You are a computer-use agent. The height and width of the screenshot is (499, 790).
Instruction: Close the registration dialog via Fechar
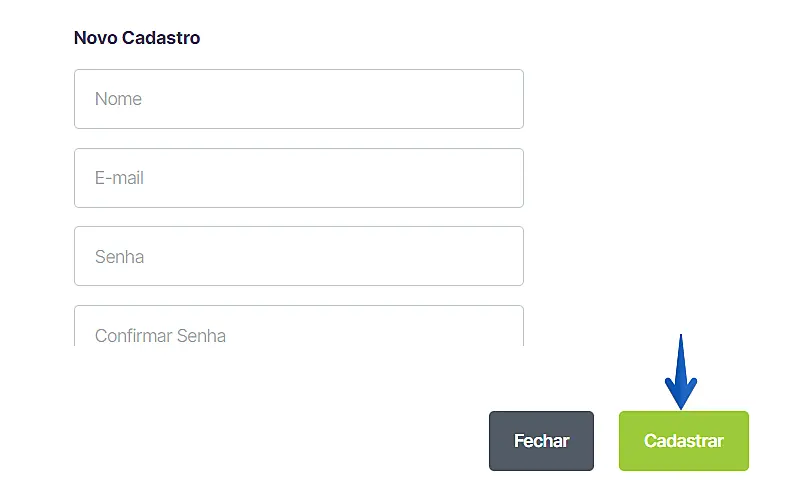pyautogui.click(x=541, y=441)
